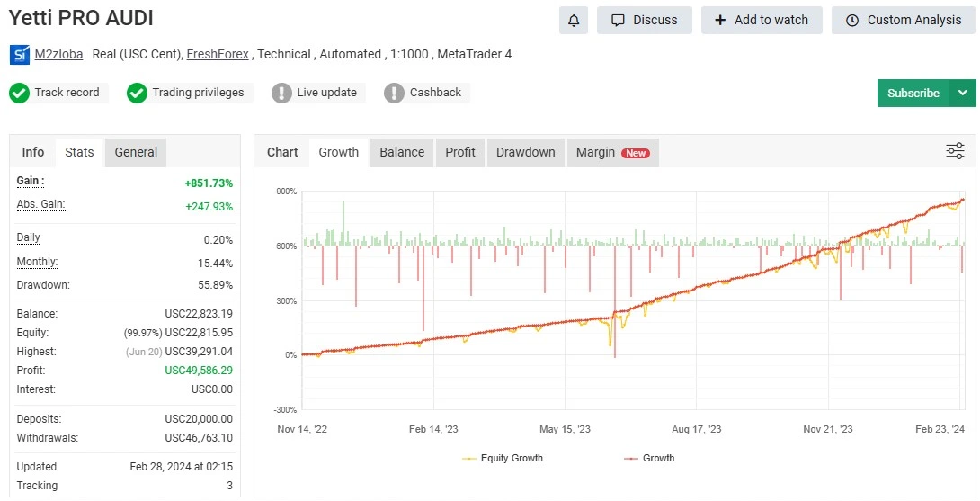Toggle Growth series in chart legend
Screen dimensions: 980x501
[649, 458]
